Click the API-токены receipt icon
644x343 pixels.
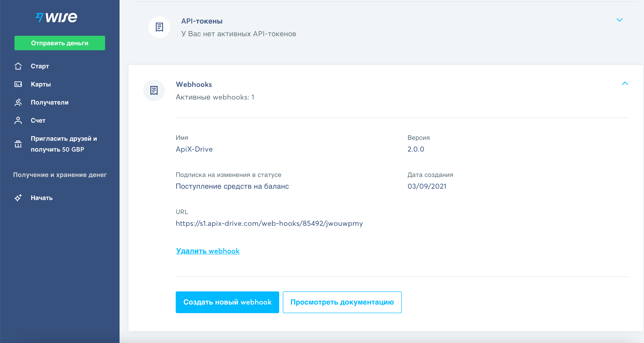point(159,27)
